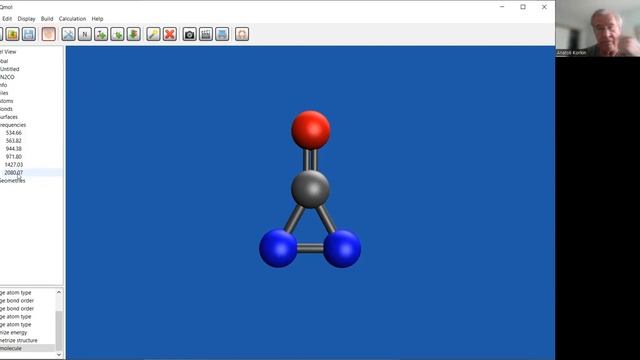Click the red oxygen atom
This screenshot has height=360, width=640.
pyautogui.click(x=311, y=130)
